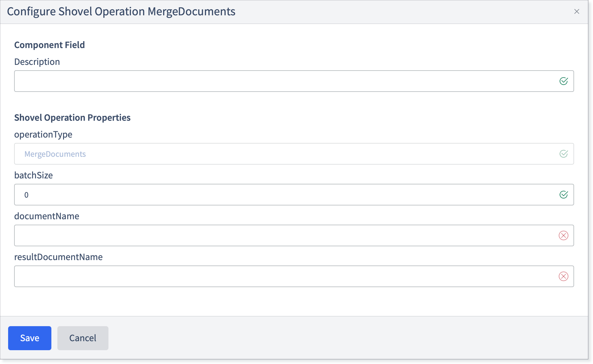
Task: Click the batchSize label
Action: (x=34, y=175)
